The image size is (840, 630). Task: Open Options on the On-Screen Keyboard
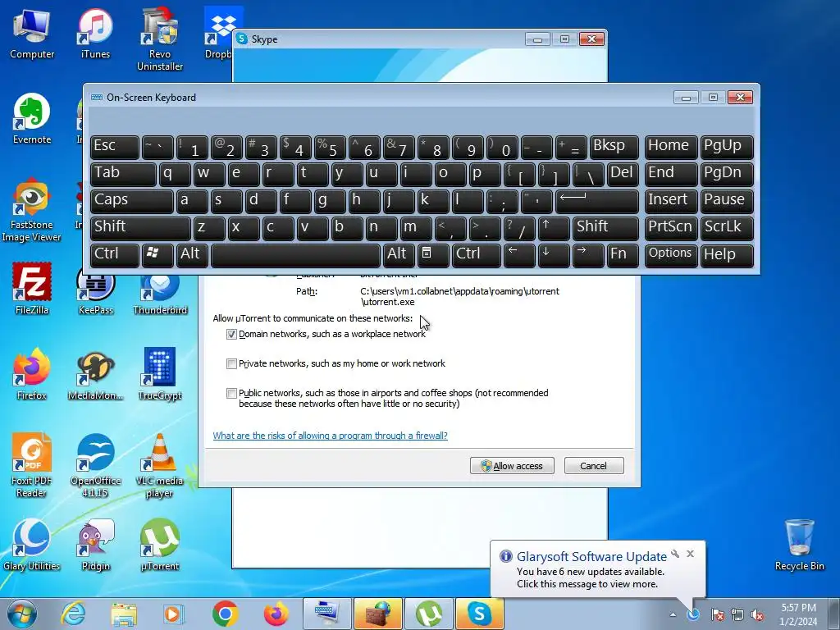[x=671, y=255]
